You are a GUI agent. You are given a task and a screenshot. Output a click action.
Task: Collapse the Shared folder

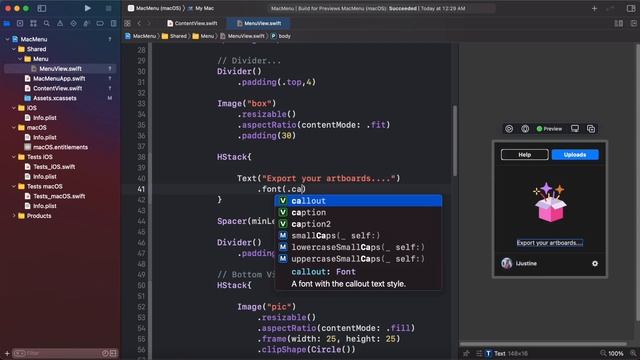[14, 49]
